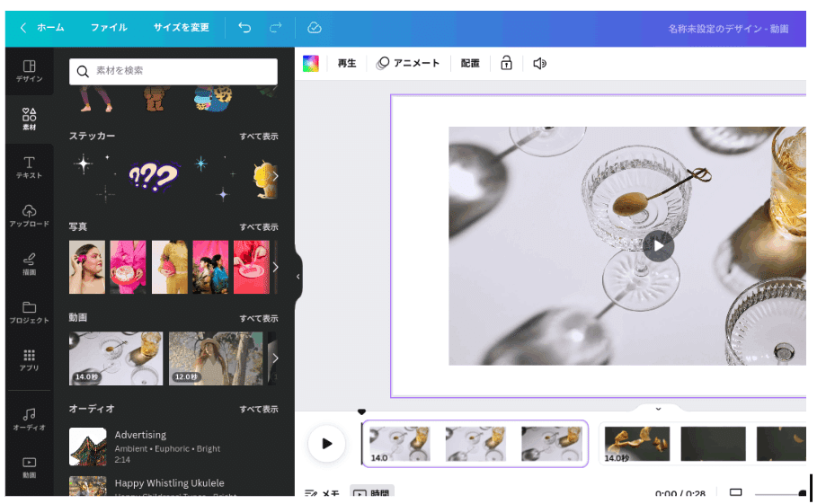The image size is (835, 504).
Task: Select the 12.0秒 woman outdoors video
Action: (216, 358)
